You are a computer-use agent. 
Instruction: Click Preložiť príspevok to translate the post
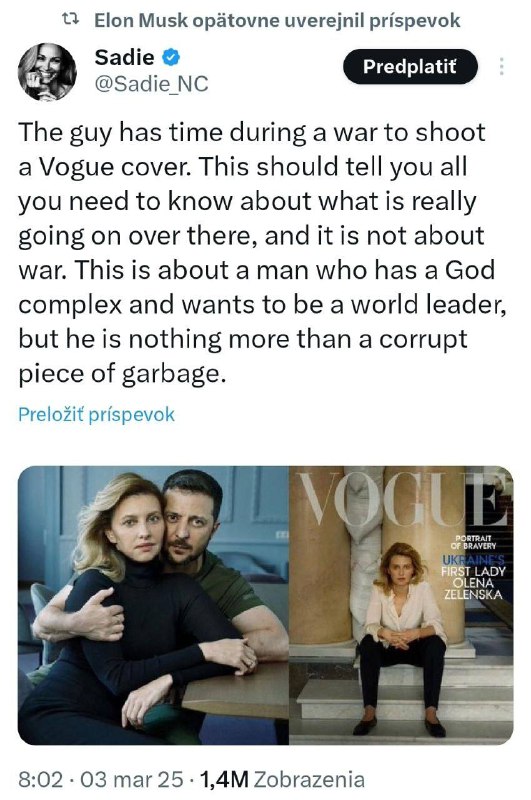click(x=96, y=414)
